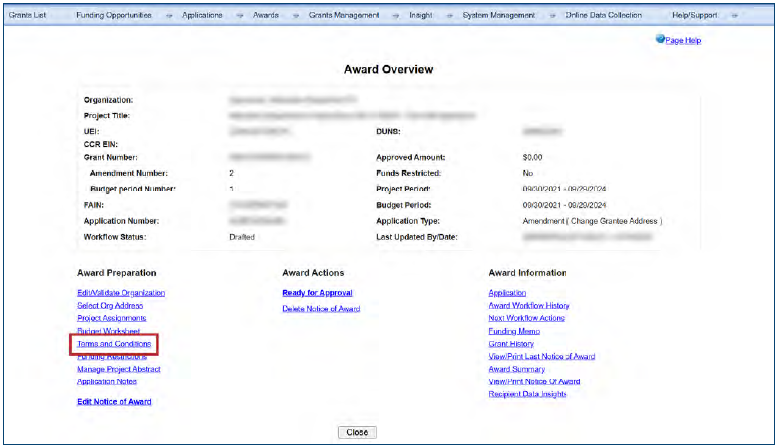This screenshot has height=447, width=778.
Task: Select the Ready for Approval action
Action: click(x=317, y=293)
